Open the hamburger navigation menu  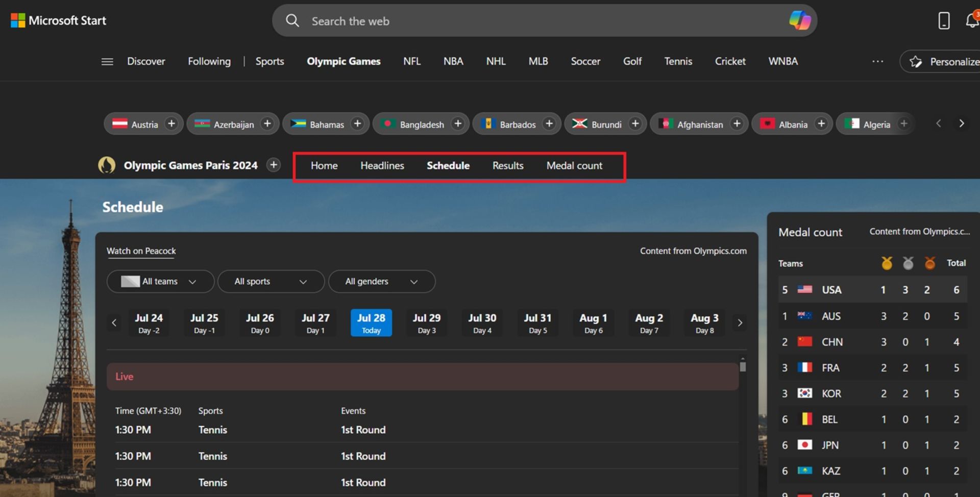point(107,62)
